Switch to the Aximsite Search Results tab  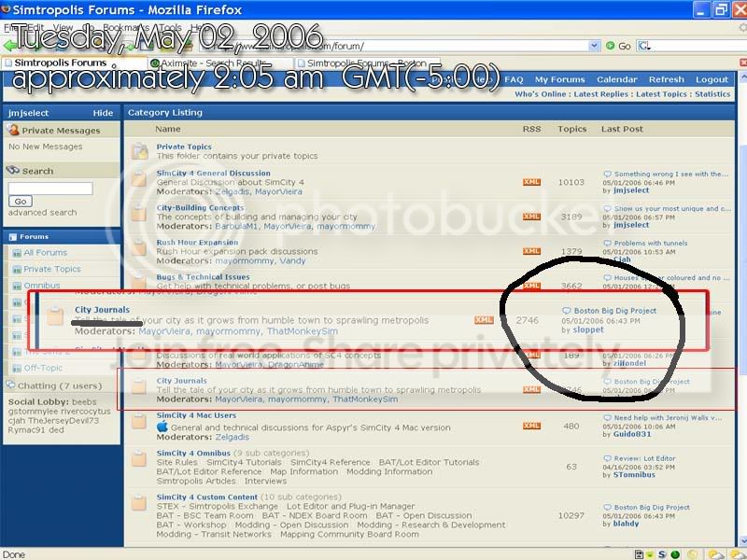point(220,63)
